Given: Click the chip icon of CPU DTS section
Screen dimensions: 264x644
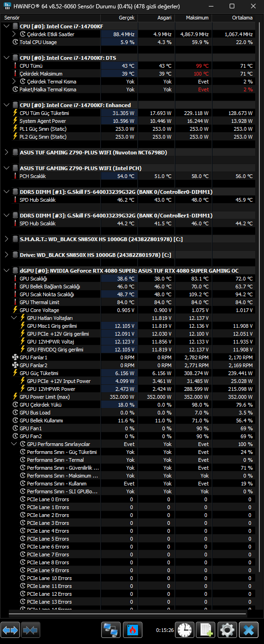Looking at the screenshot, I should click(x=15, y=58).
